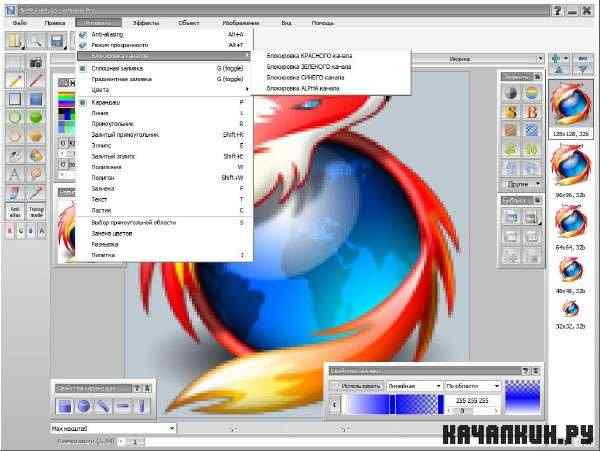Select the Pencil tool in the tool palette

point(15,81)
